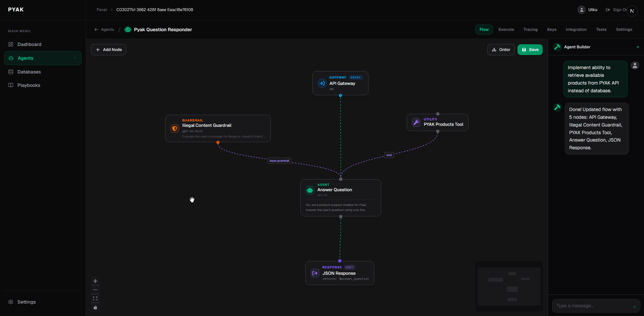Screen dimensions: 644x316
Task: Click the Implement ability user message
Action: click(595, 79)
